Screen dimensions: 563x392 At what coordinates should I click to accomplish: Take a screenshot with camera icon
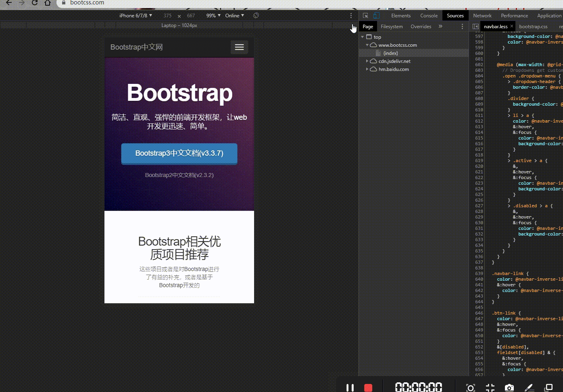[509, 388]
